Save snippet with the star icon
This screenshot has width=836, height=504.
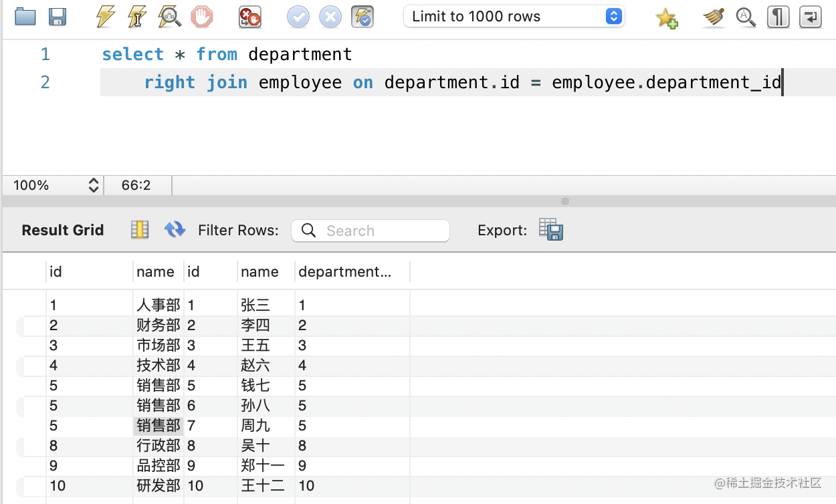pyautogui.click(x=667, y=17)
